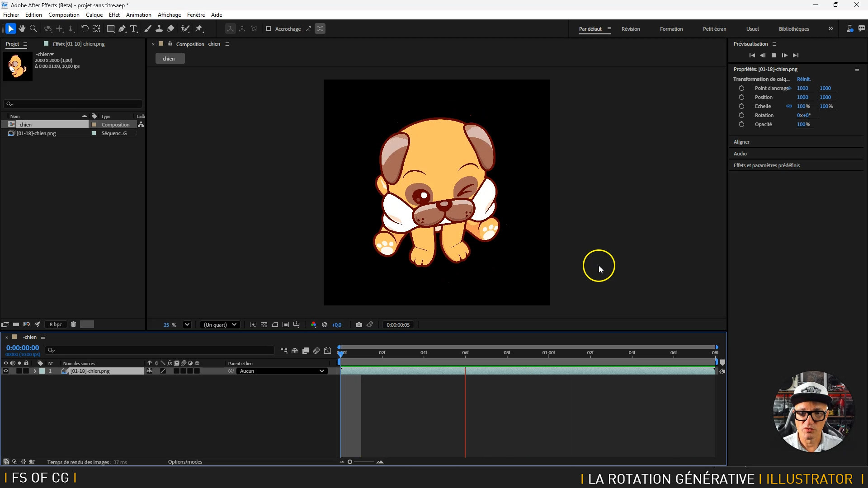The height and width of the screenshot is (488, 868).
Task: Select the Brush tool
Action: 148,28
